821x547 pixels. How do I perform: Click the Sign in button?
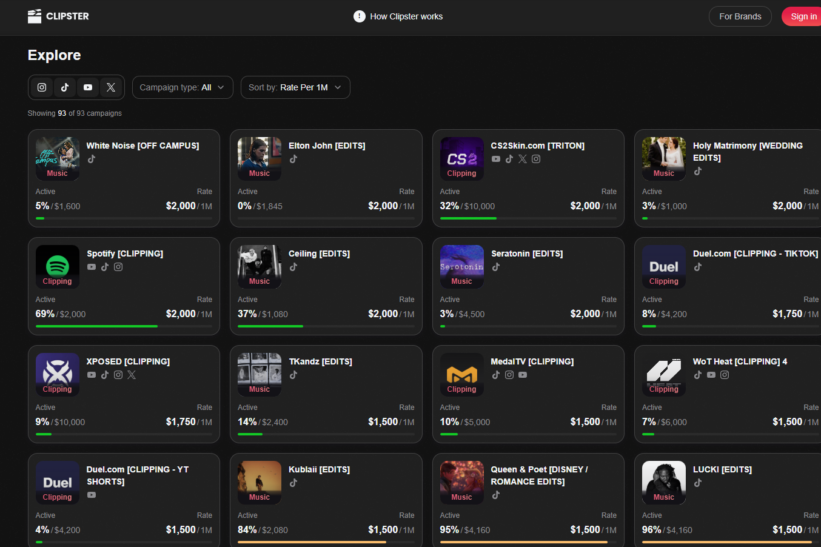(x=802, y=16)
